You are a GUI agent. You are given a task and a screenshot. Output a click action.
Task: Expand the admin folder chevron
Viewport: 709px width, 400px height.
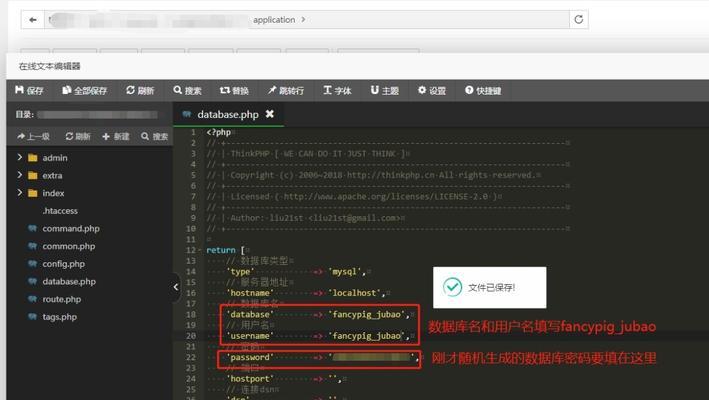tap(19, 157)
